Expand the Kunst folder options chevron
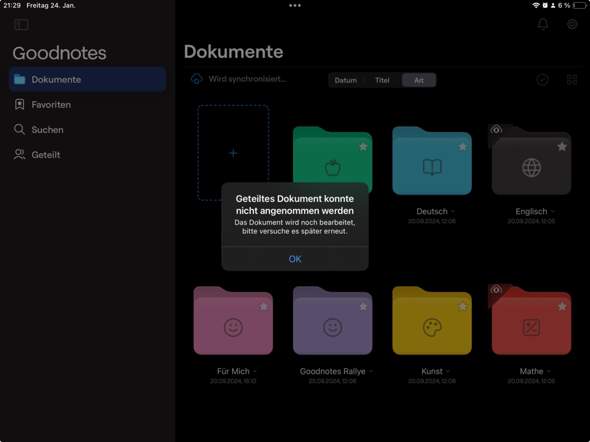Screen dimensions: 590x442 click(448, 372)
